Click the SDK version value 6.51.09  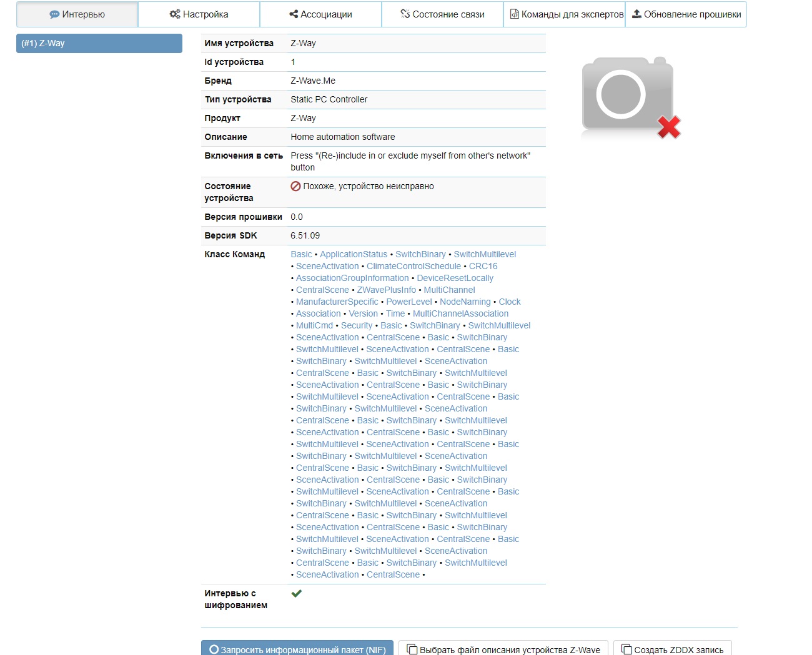click(305, 235)
